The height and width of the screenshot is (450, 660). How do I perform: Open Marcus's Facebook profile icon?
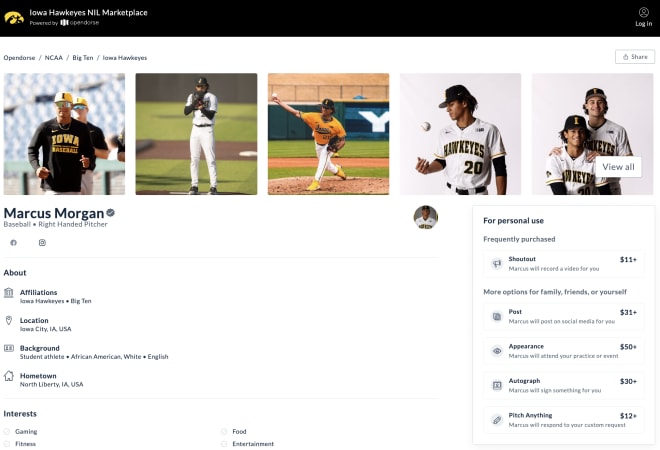13,242
